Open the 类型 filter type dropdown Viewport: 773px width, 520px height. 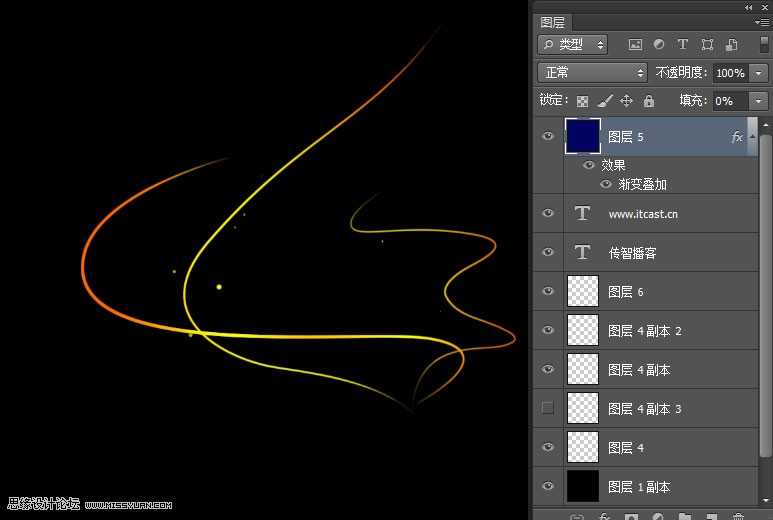coord(573,45)
